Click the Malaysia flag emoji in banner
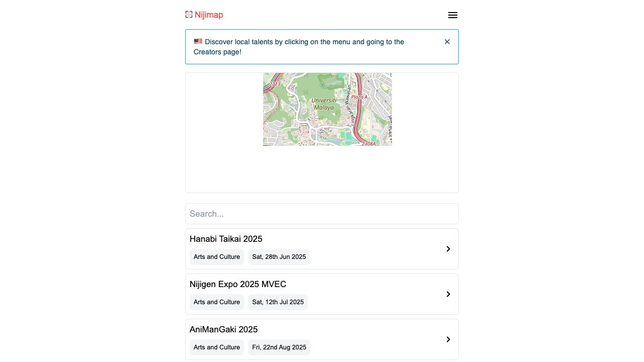Screen dimensions: 644x362 pos(198,41)
